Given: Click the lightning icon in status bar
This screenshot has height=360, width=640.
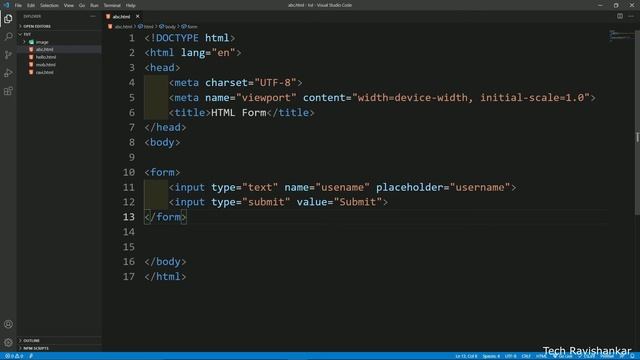Looking at the screenshot, I should 31,356.
